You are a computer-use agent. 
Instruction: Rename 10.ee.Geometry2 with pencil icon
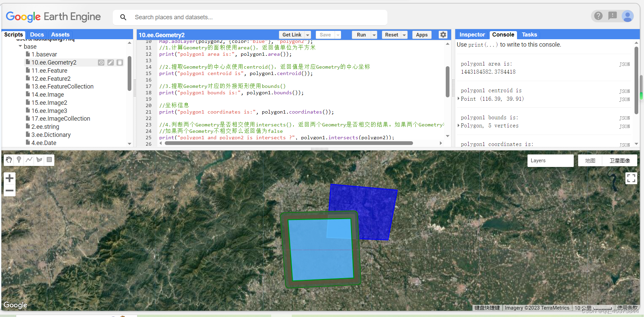point(110,63)
